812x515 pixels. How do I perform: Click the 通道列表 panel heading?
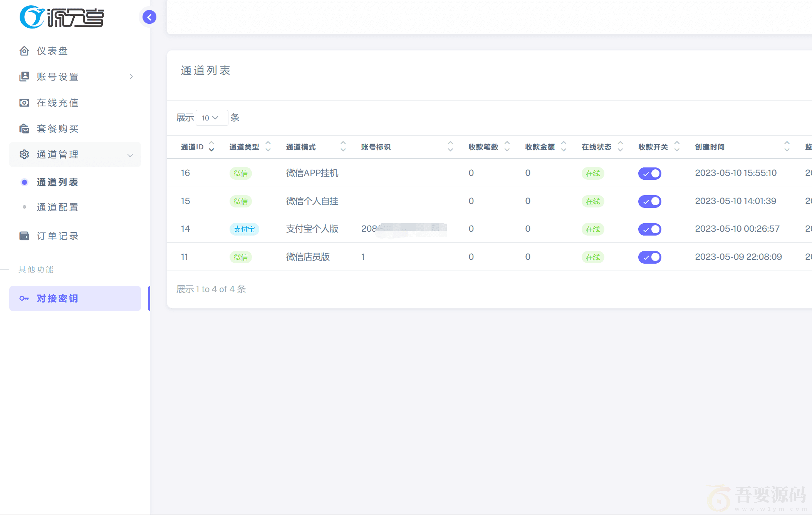click(x=205, y=70)
